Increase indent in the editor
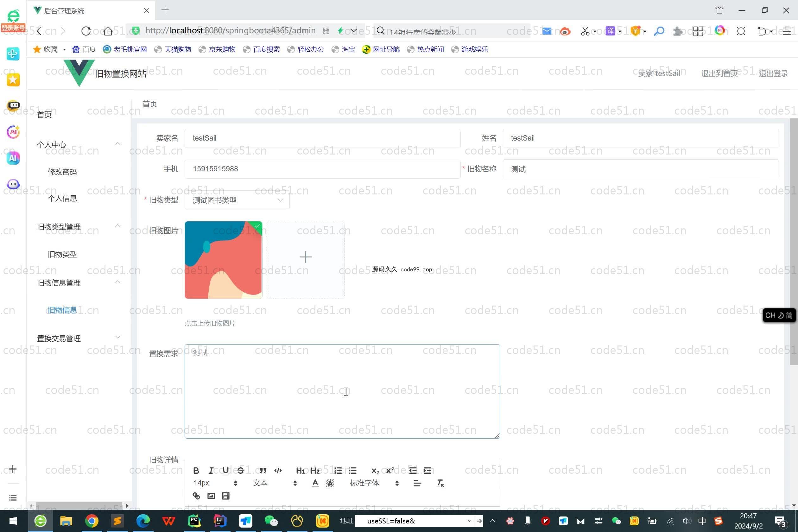The height and width of the screenshot is (532, 798). tap(427, 470)
